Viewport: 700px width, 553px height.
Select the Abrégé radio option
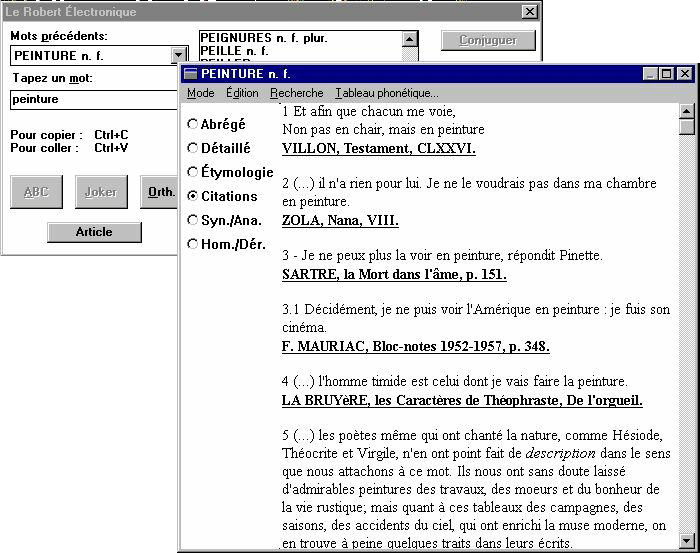[193, 125]
